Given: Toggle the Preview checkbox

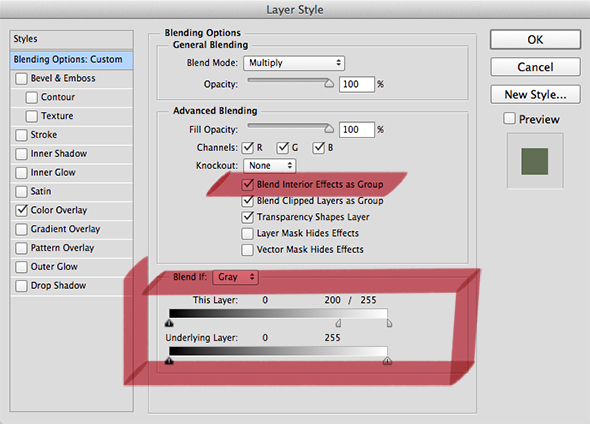Looking at the screenshot, I should coord(509,119).
